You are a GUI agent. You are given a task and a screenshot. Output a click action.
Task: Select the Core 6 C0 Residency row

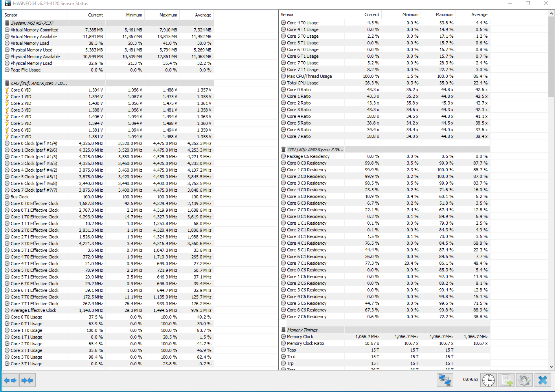click(x=385, y=203)
